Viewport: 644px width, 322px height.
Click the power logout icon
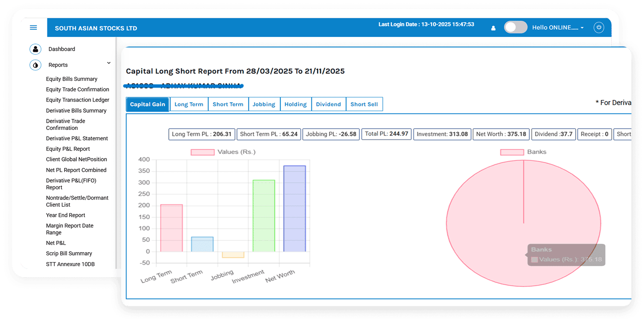click(599, 28)
